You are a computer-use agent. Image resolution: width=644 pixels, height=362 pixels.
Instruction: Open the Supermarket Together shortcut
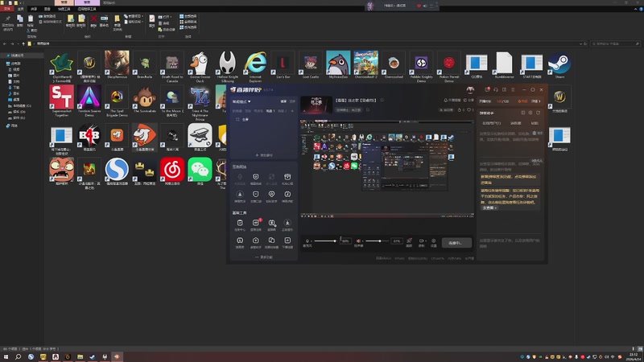tap(62, 101)
